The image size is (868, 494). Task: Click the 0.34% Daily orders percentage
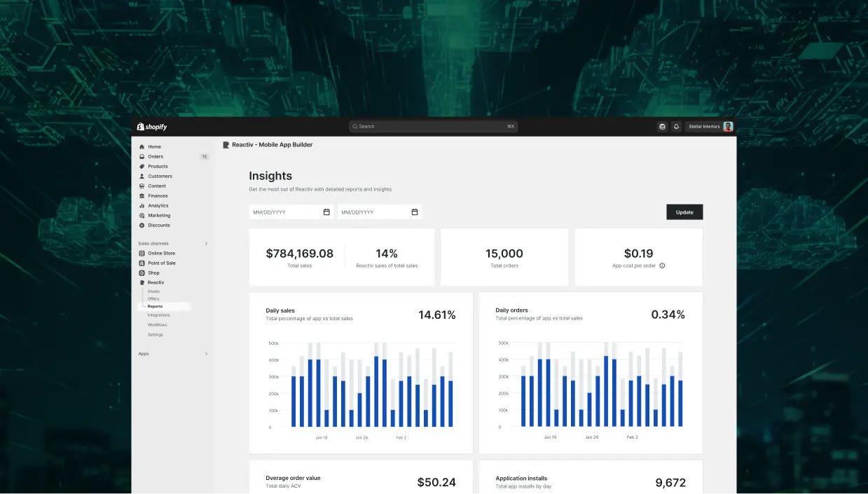(x=668, y=315)
